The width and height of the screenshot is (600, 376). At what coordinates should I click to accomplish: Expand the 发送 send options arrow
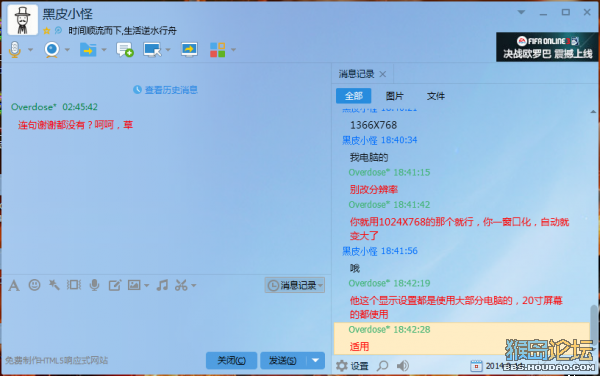pos(315,360)
